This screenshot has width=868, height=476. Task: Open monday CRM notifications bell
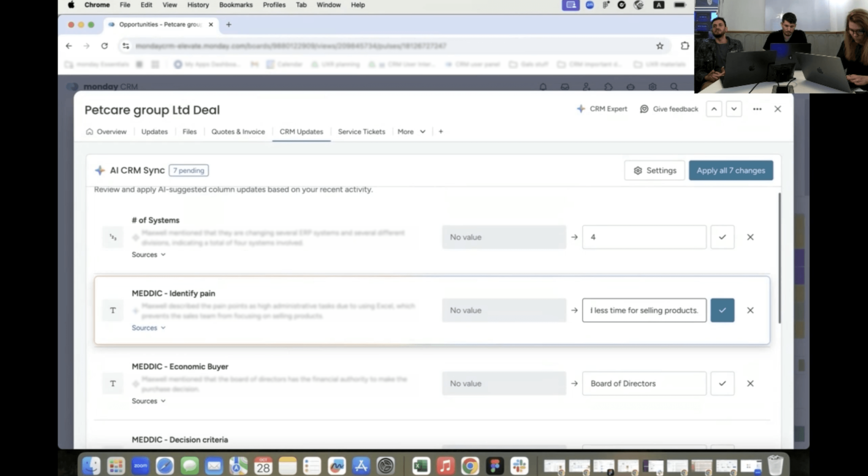click(x=543, y=87)
